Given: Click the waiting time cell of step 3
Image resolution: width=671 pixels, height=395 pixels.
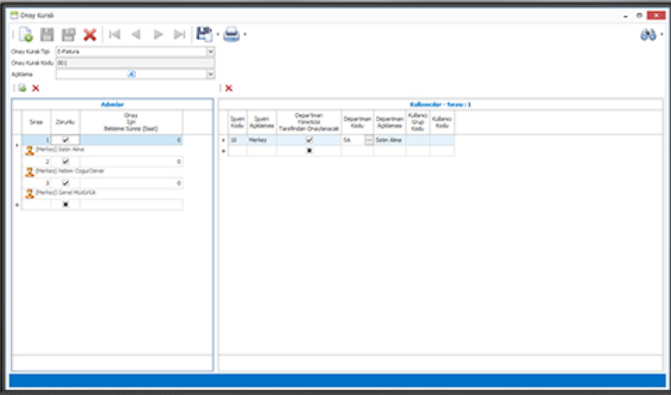Looking at the screenshot, I should point(131,183).
